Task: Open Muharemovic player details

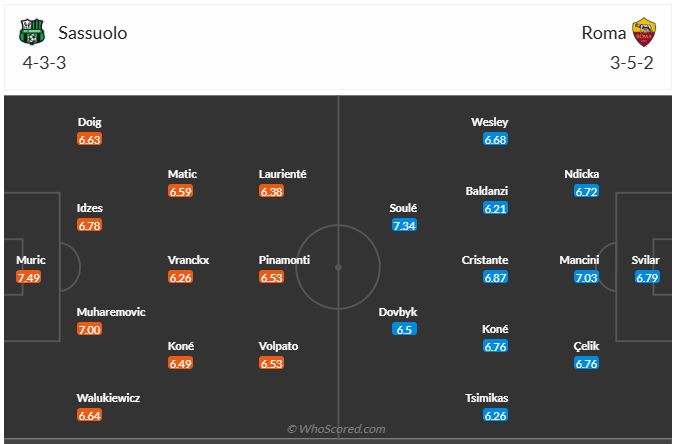Action: (x=111, y=312)
